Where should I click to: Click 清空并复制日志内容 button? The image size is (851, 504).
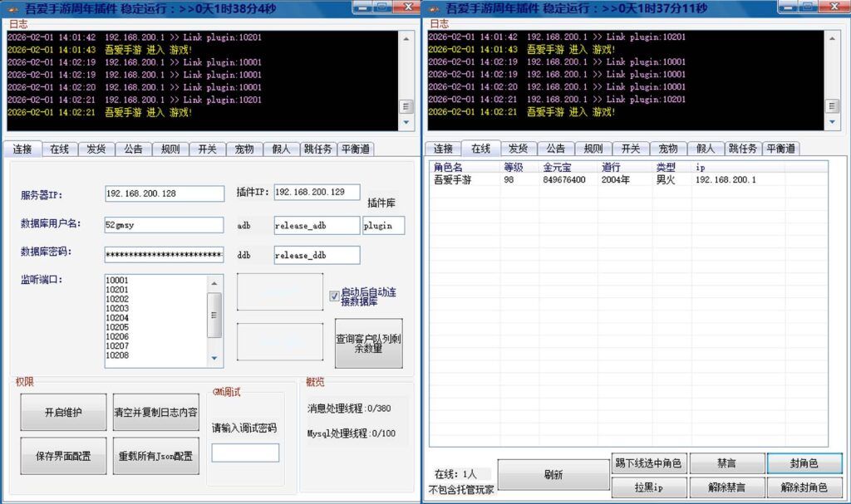[156, 412]
